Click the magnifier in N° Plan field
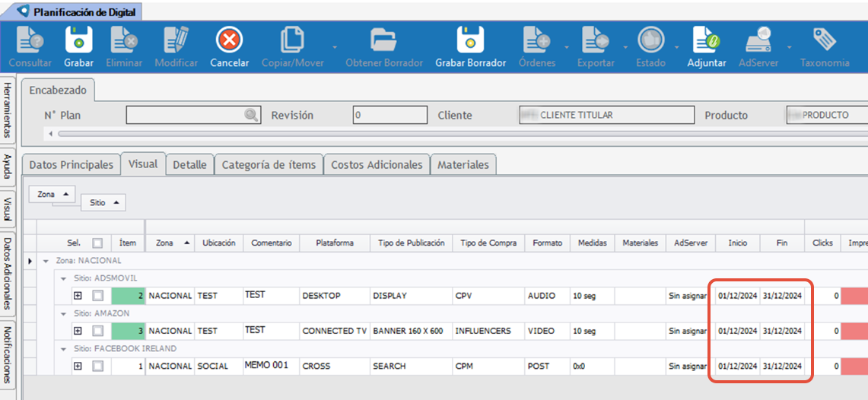 coord(251,115)
